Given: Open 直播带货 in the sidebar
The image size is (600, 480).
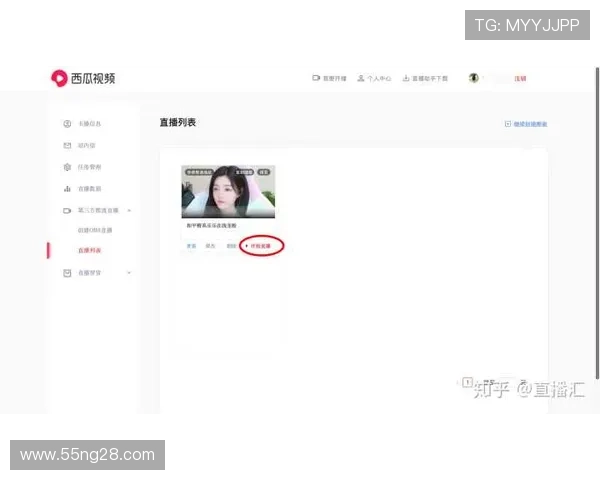Looking at the screenshot, I should pos(82,273).
